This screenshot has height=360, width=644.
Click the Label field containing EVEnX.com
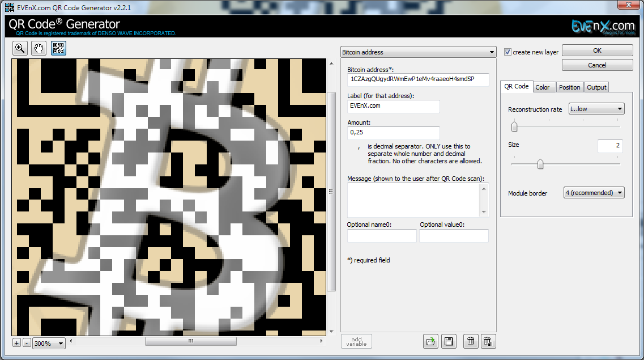(x=394, y=106)
